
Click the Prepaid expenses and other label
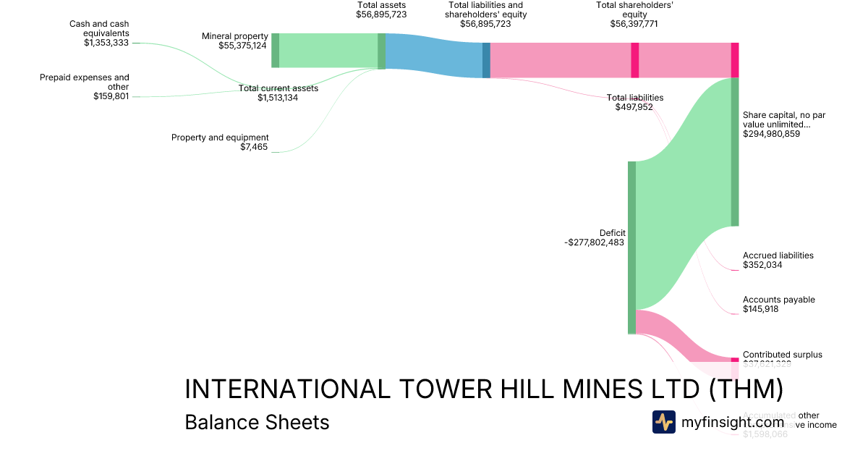click(x=85, y=86)
